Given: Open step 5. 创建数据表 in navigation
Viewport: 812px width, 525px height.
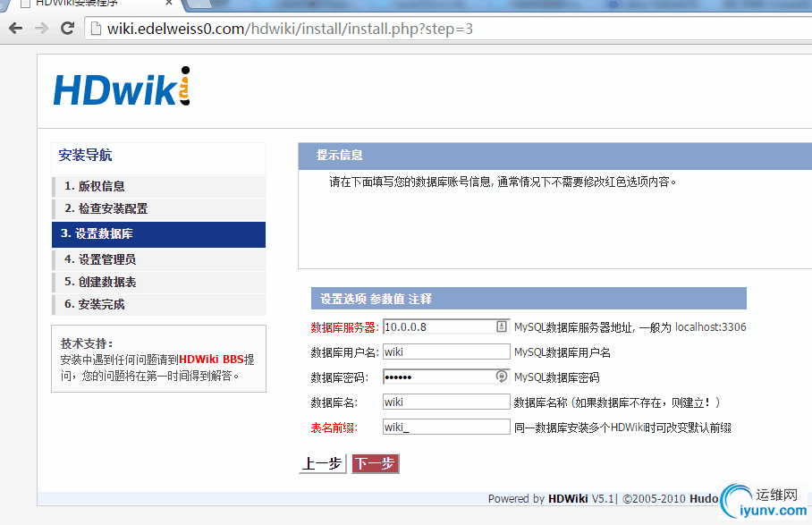Looking at the screenshot, I should click(159, 282).
